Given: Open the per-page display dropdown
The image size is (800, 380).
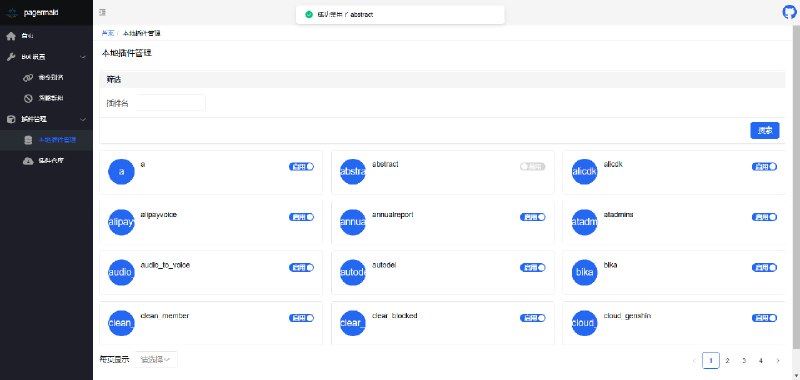Looking at the screenshot, I should [x=156, y=360].
